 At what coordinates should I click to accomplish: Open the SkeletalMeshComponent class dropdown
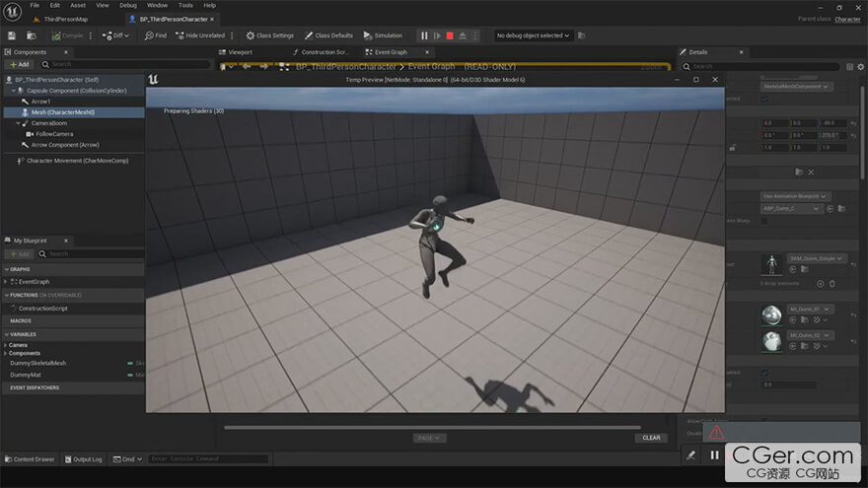[x=795, y=87]
